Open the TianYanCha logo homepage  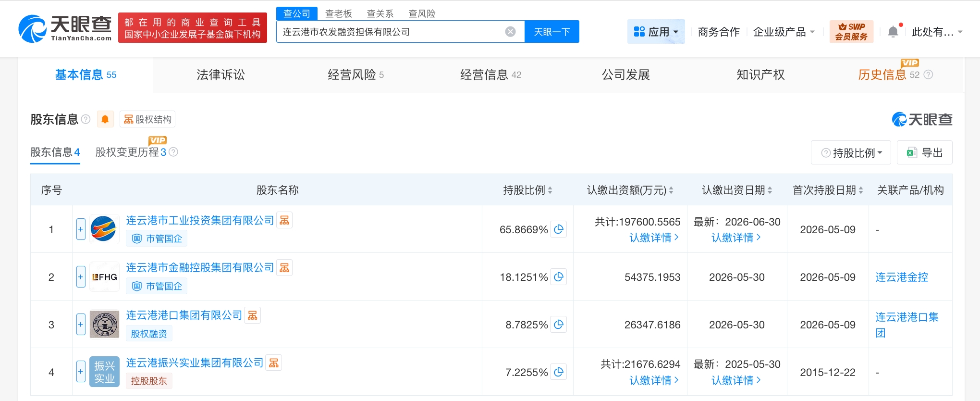(65, 28)
